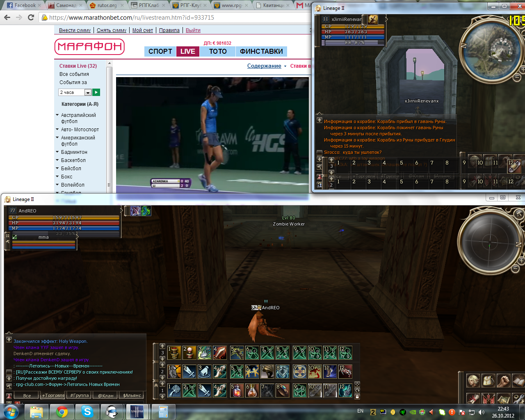Activate the lightning strike skill in top-row slot 5
Image resolution: width=525 pixels, height=420 pixels.
(x=237, y=353)
